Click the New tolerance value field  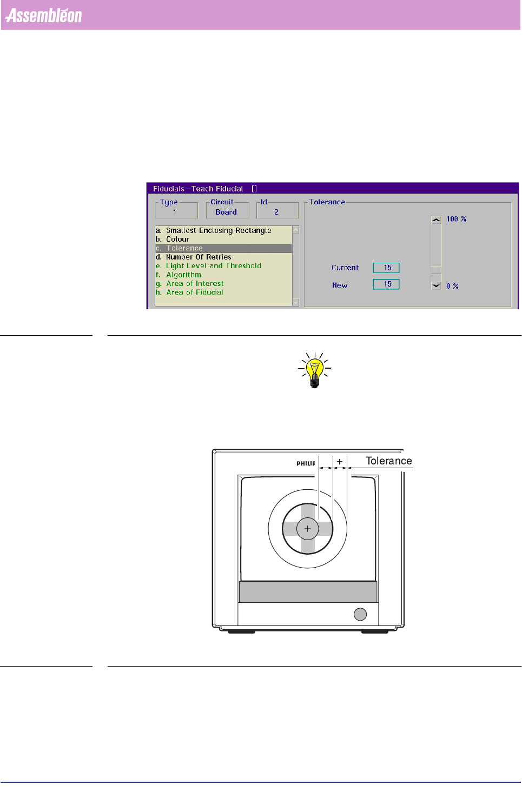[x=386, y=284]
